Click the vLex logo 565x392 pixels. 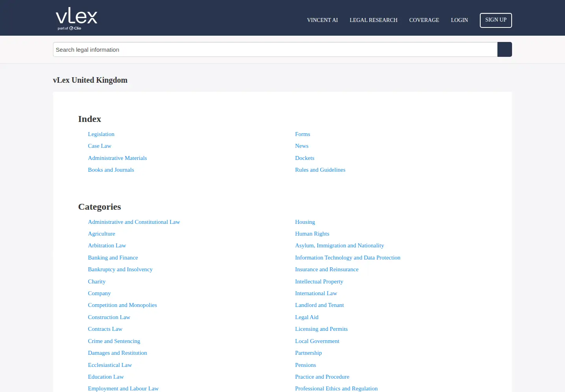coord(77,18)
